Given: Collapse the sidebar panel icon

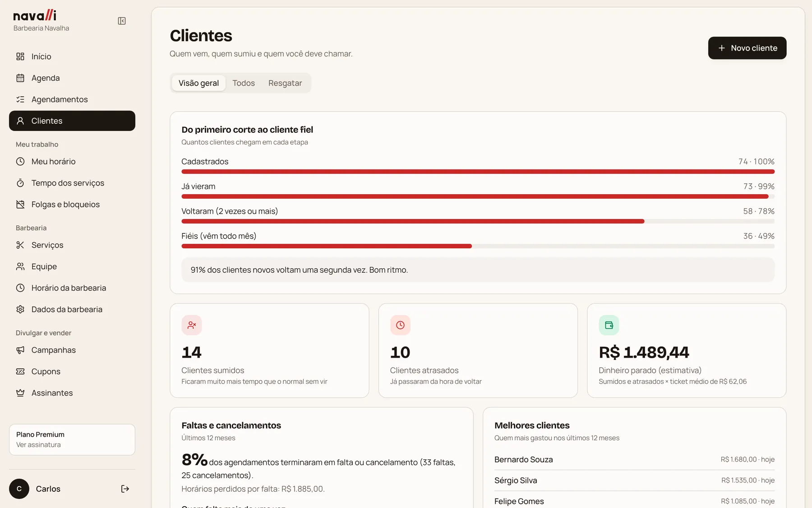Looking at the screenshot, I should [122, 21].
